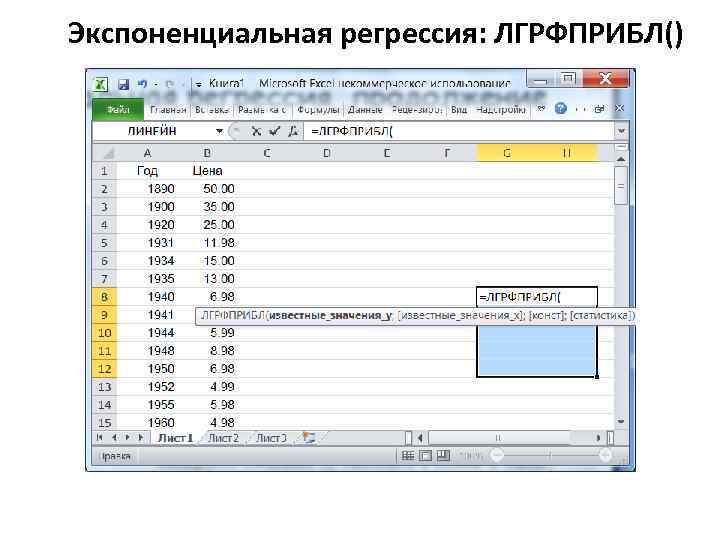Image resolution: width=720 pixels, height=540 pixels.
Task: Click cell containing Цена
Action: [207, 171]
